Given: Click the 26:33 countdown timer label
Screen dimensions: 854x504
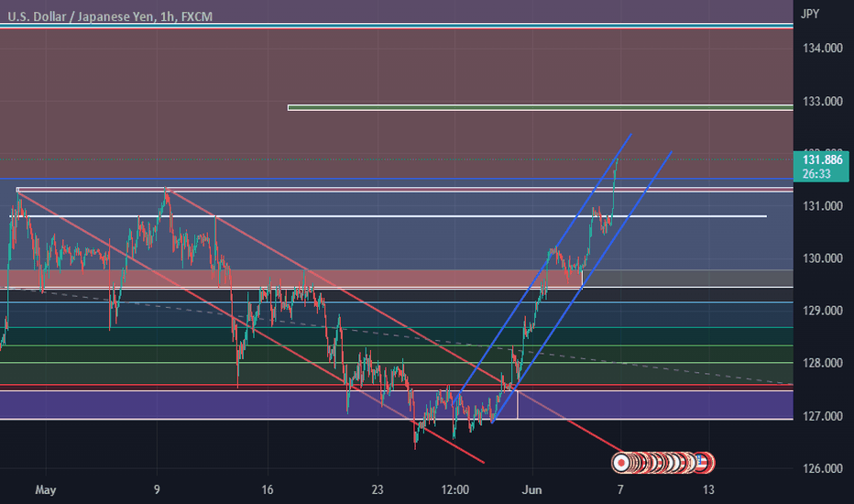Looking at the screenshot, I should (816, 174).
